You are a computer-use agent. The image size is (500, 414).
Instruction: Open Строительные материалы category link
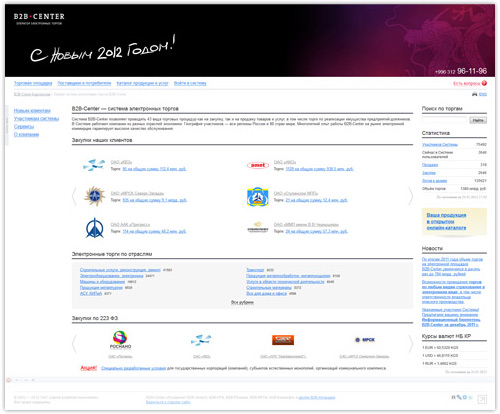click(x=269, y=287)
